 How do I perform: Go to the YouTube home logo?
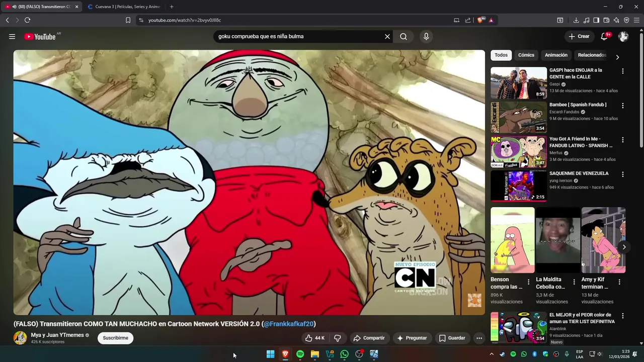[40, 36]
